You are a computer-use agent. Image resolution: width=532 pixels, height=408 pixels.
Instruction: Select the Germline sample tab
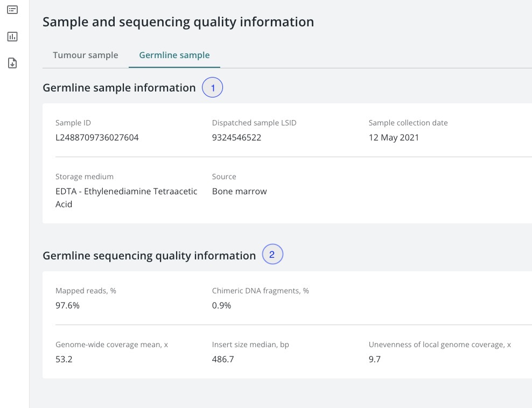[x=174, y=55]
